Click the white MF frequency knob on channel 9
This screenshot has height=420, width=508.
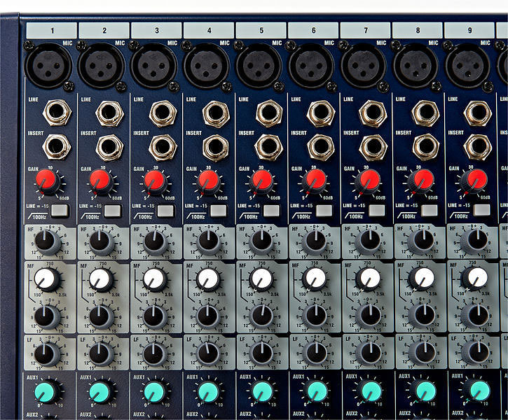(x=476, y=279)
